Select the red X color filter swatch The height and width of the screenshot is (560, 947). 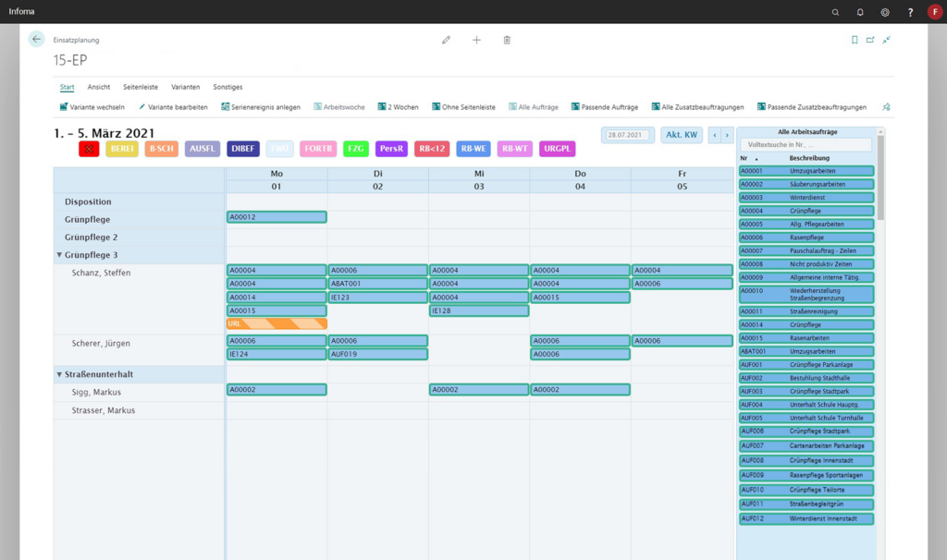click(90, 148)
